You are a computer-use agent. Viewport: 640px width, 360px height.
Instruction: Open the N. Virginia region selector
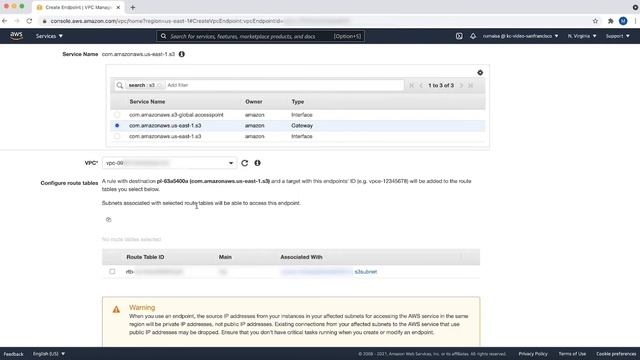[x=582, y=36]
